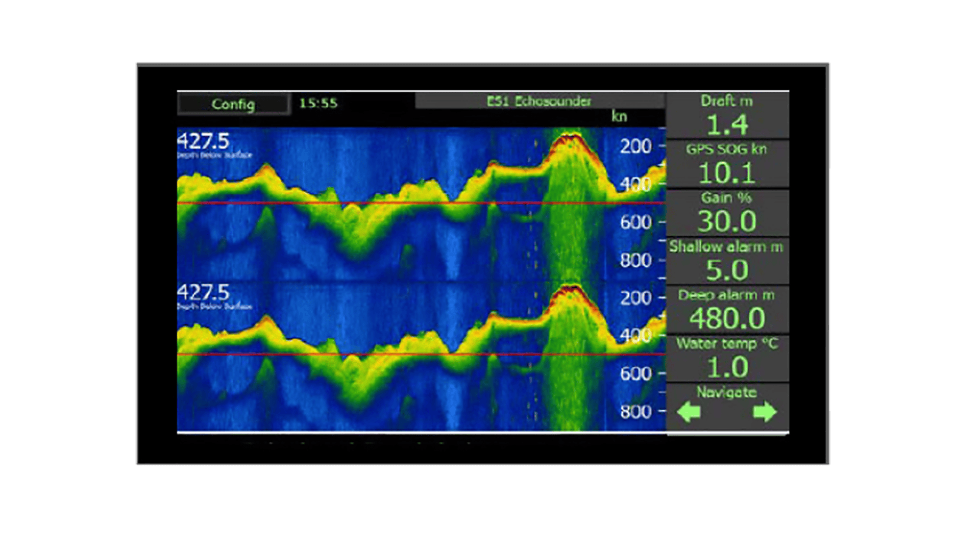Click the 600 mark on the upper depth scale

pos(635,222)
